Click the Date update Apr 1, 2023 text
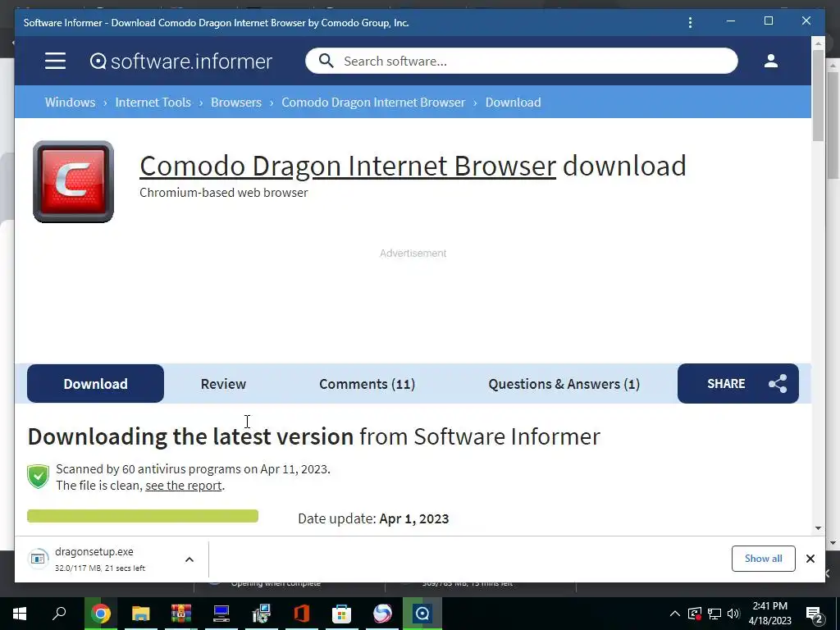This screenshot has width=840, height=630. [x=373, y=518]
